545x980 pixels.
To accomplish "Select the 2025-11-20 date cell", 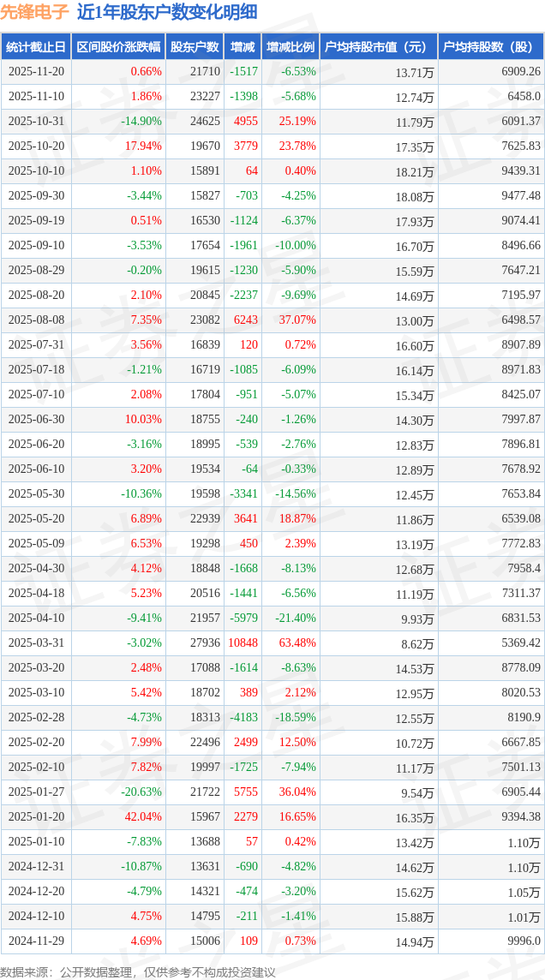I will pos(36,72).
